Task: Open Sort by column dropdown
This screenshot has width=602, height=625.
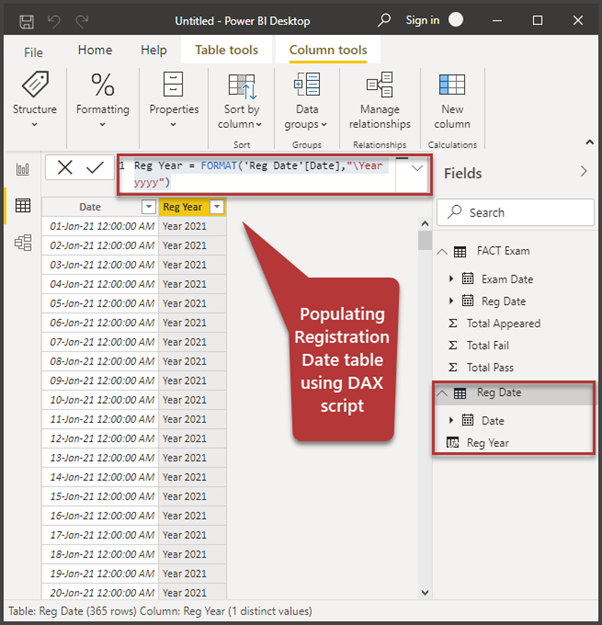Action: pyautogui.click(x=241, y=100)
